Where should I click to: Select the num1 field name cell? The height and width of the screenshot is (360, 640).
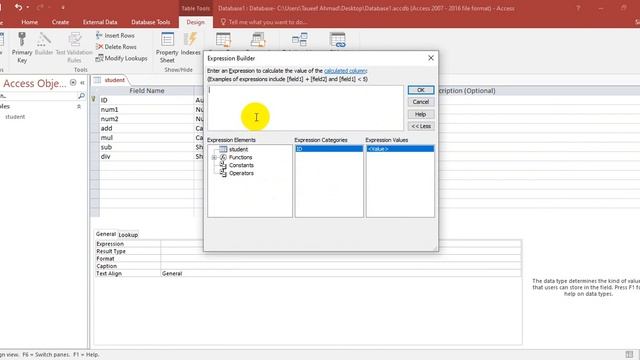(x=147, y=109)
